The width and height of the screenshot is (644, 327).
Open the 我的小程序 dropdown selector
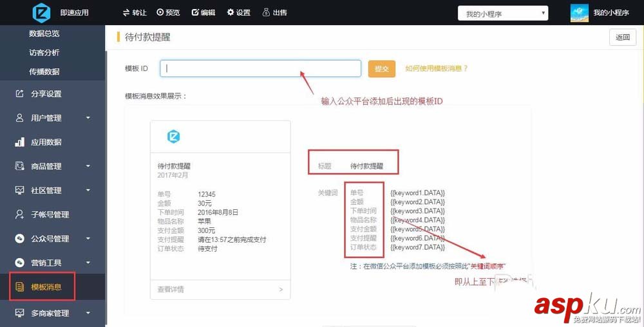(x=503, y=13)
